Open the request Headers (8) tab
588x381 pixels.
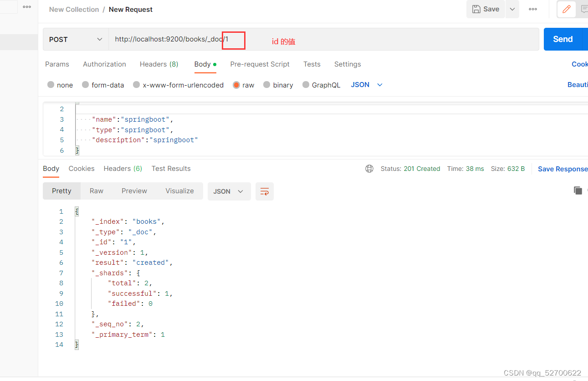point(159,64)
